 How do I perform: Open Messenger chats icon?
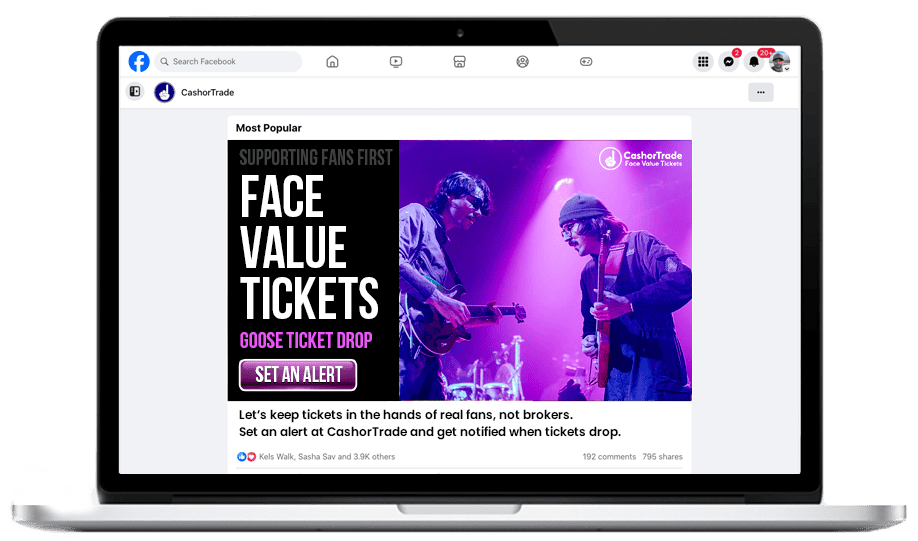[x=729, y=62]
